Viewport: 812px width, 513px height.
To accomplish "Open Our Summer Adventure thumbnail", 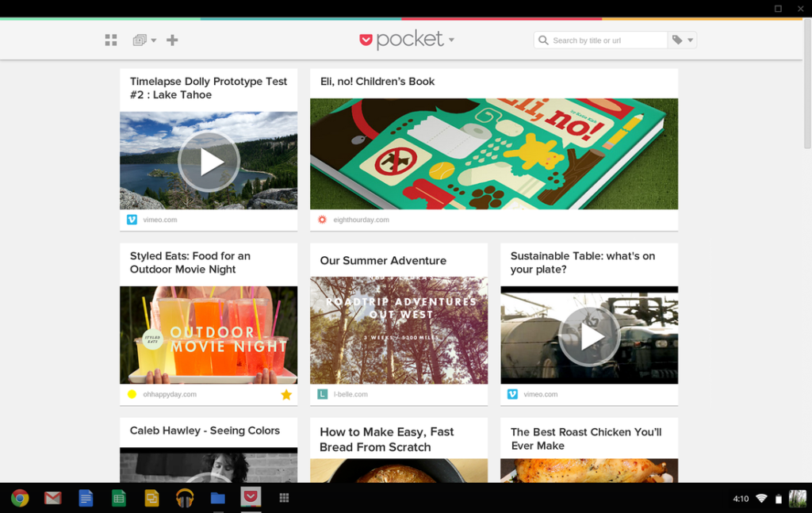I will click(399, 330).
